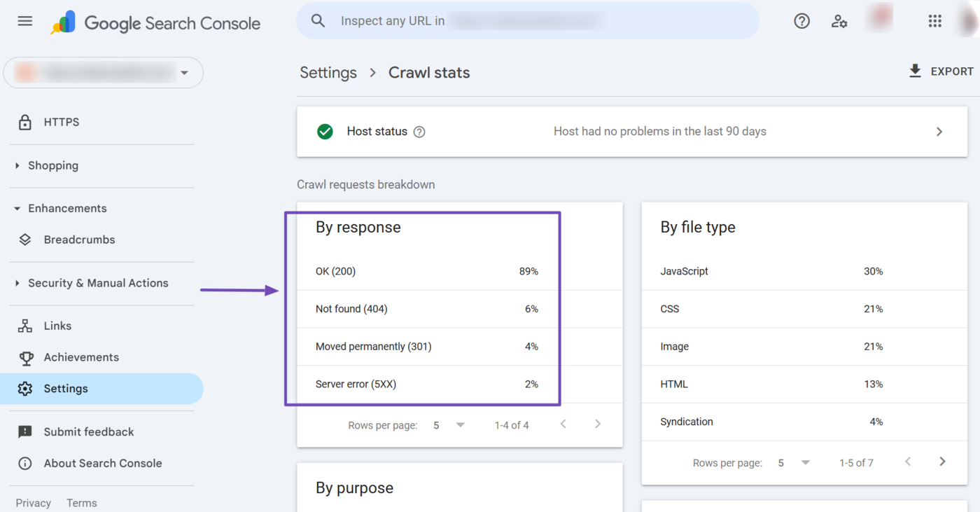
Task: Open the Settings sidebar item
Action: click(x=65, y=388)
